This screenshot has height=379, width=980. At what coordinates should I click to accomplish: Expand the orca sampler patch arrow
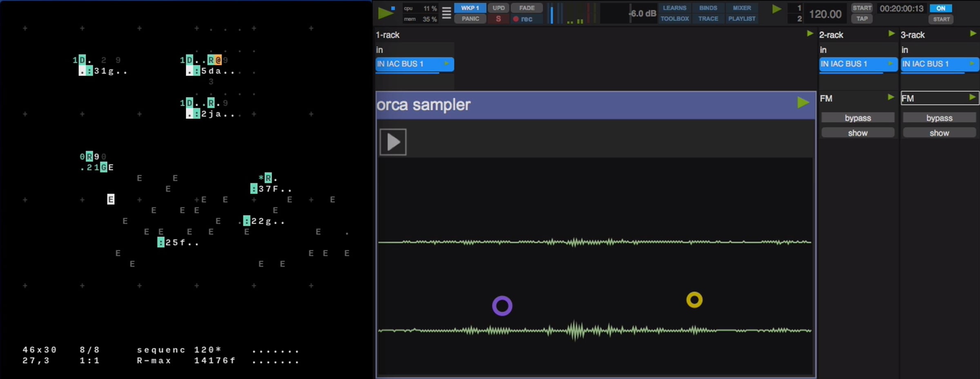803,103
